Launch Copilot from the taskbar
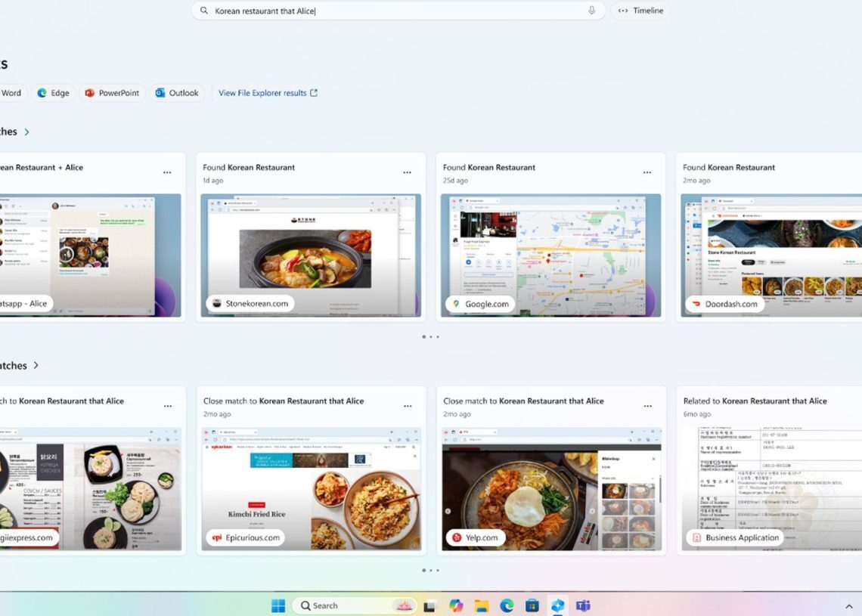The width and height of the screenshot is (862, 616). (456, 605)
